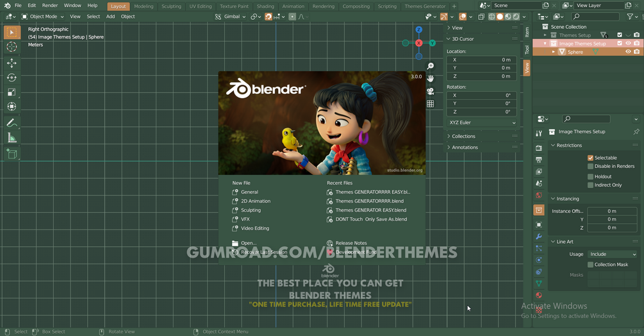Expand the Annotations panel in sidebar
644x336 pixels.
(465, 147)
